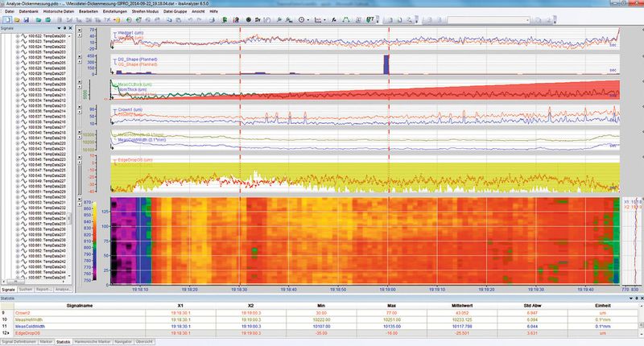This screenshot has height=346, width=644.
Task: Expand the TempData200 tree node
Action: coord(18,36)
